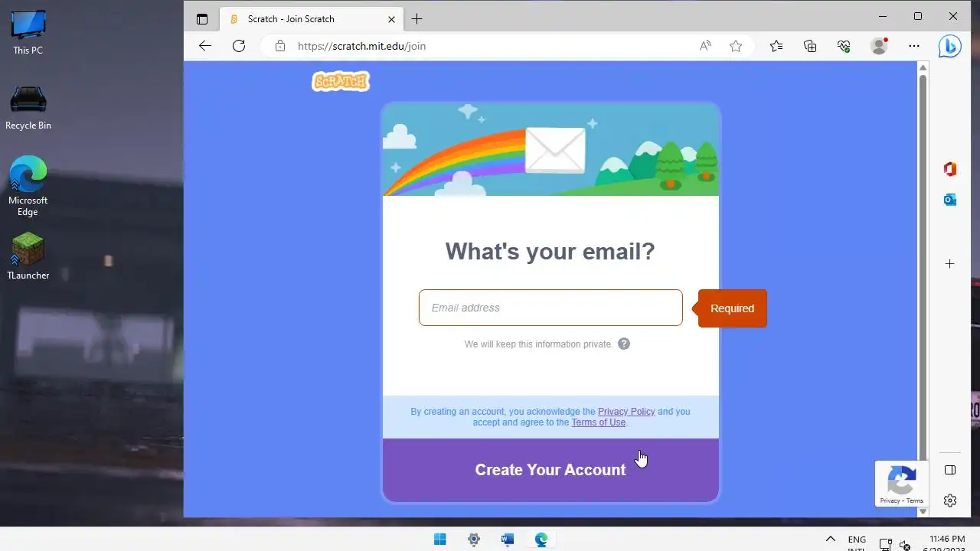Click "We will keep this information private." text
This screenshot has height=551, width=980.
(x=539, y=344)
